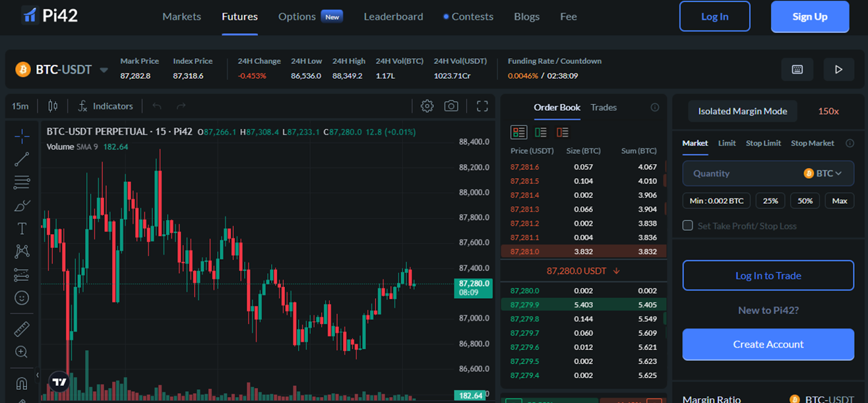The height and width of the screenshot is (403, 868).
Task: Select the trend line drawing tool
Action: 22,159
